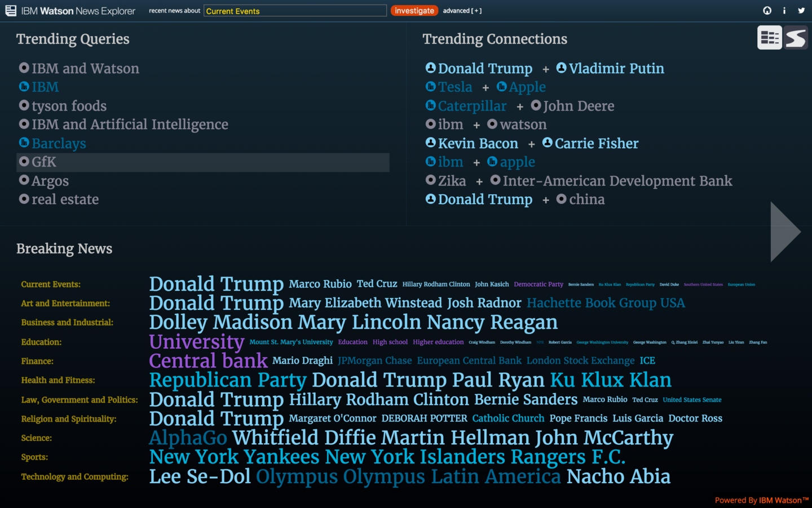Screen dimensions: 812x508
Task: Click circle icon beside John Deere
Action: click(536, 106)
